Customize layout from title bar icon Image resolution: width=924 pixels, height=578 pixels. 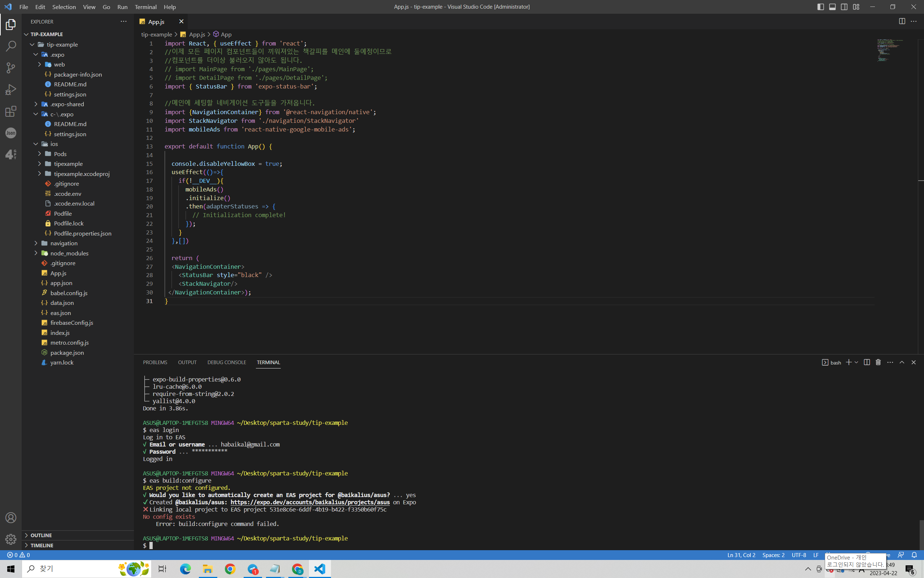(856, 7)
